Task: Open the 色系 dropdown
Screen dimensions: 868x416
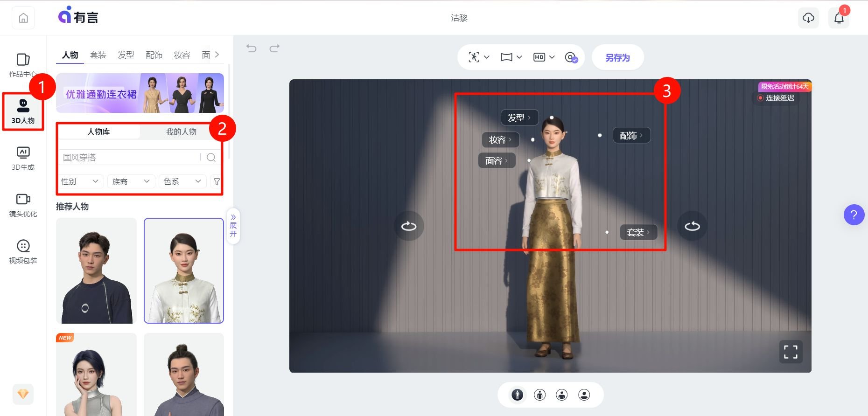Action: (x=182, y=181)
